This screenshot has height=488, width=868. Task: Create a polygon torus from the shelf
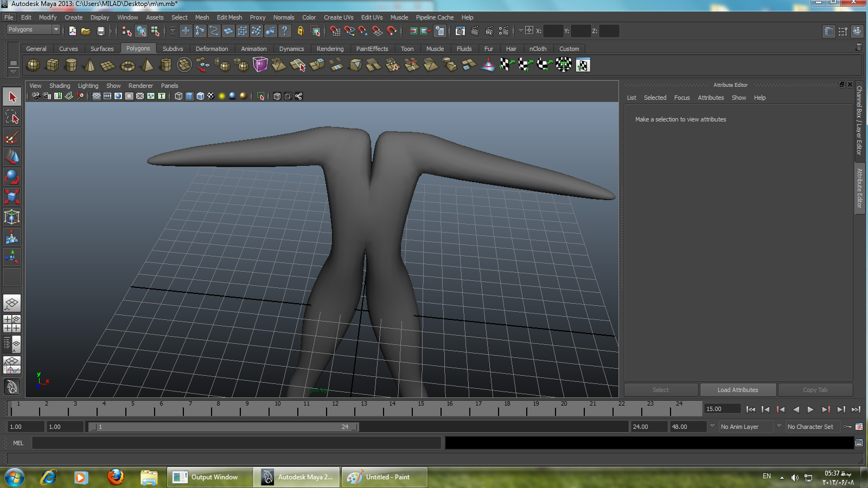[127, 65]
